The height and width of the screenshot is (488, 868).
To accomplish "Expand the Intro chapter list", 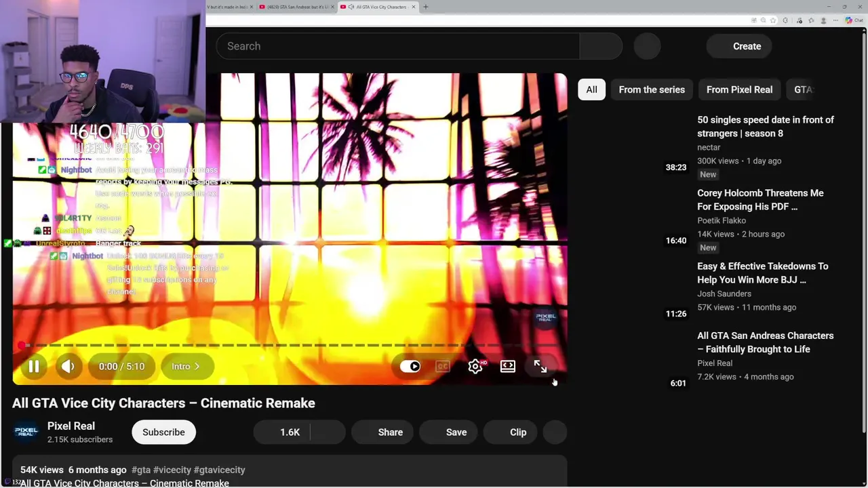I will pyautogui.click(x=186, y=366).
